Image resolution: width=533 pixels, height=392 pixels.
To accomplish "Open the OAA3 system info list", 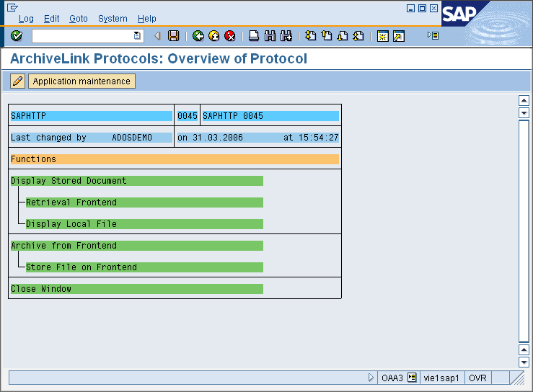I will tap(412, 378).
